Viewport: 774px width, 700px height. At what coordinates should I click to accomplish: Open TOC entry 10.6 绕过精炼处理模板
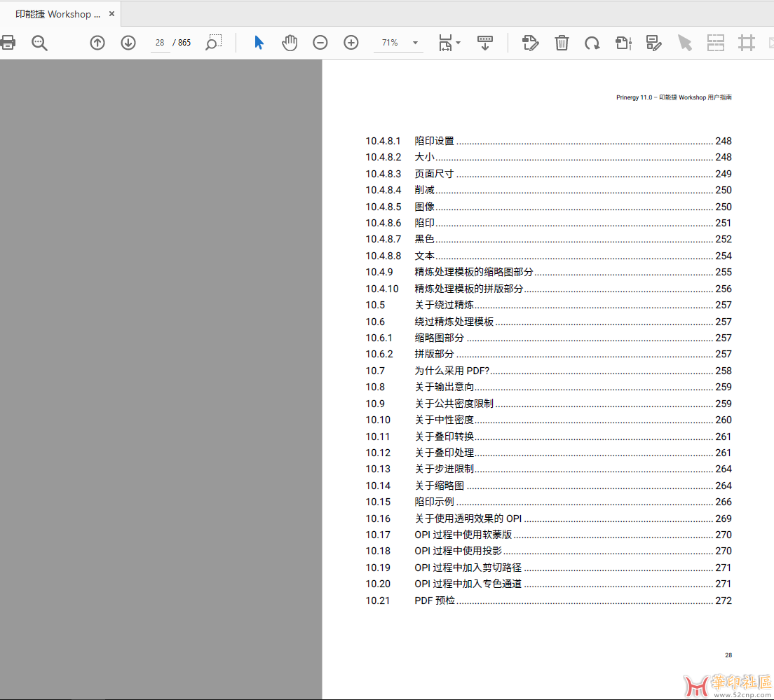tap(548, 322)
